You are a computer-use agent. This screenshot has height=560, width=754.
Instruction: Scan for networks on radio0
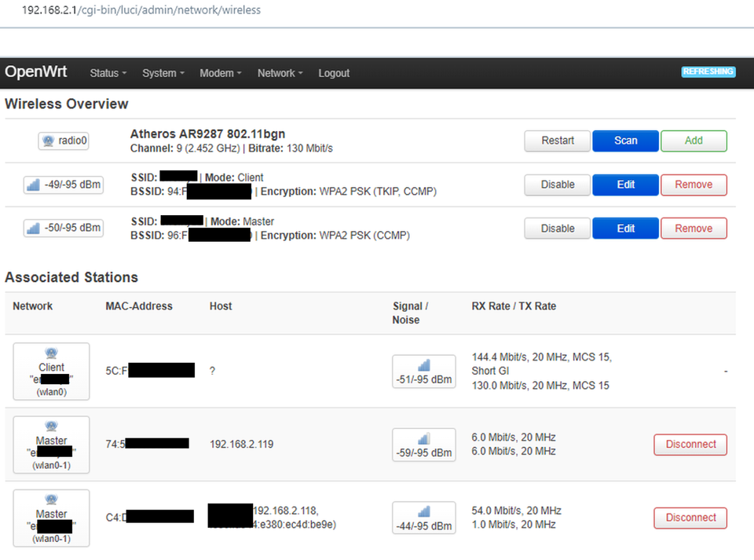point(626,141)
